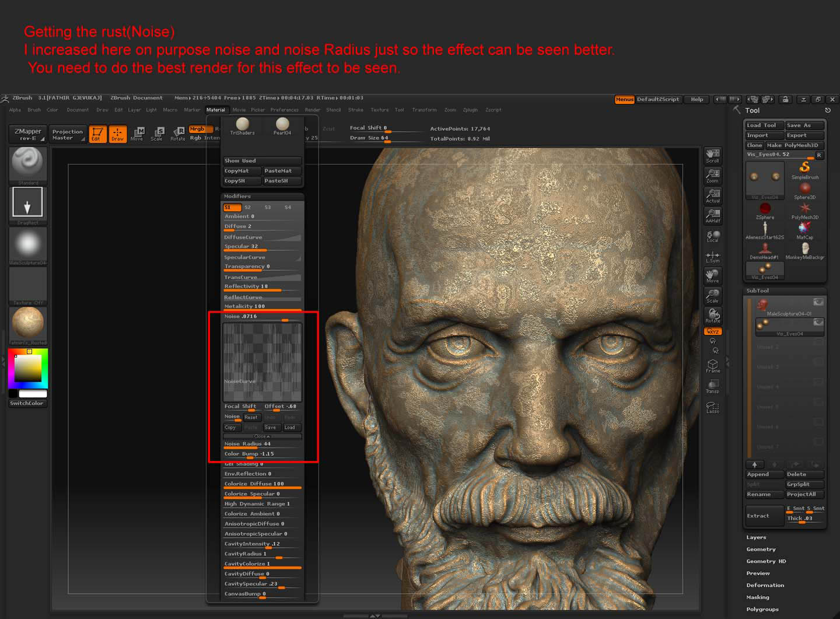Select the PolyMesh3D star tool

coord(804,211)
